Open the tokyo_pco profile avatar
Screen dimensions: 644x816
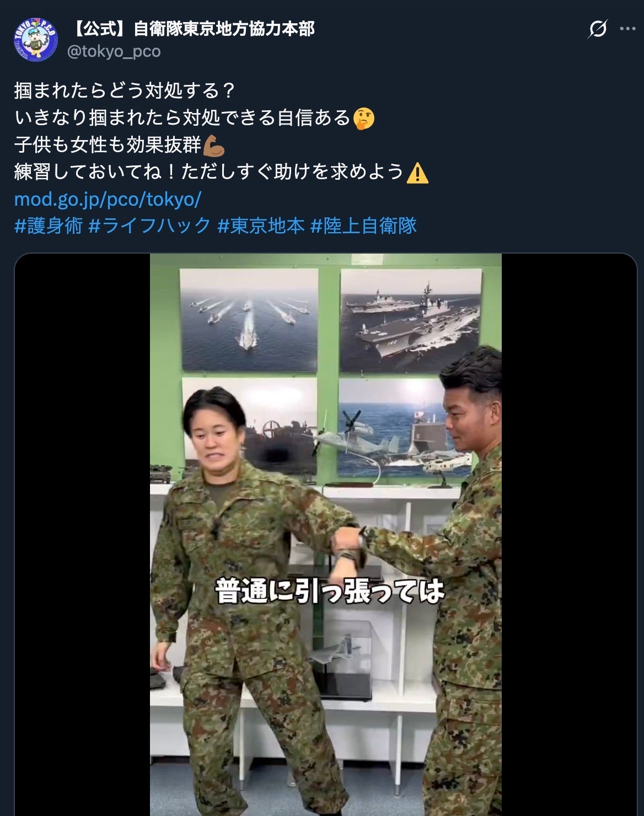pos(36,39)
